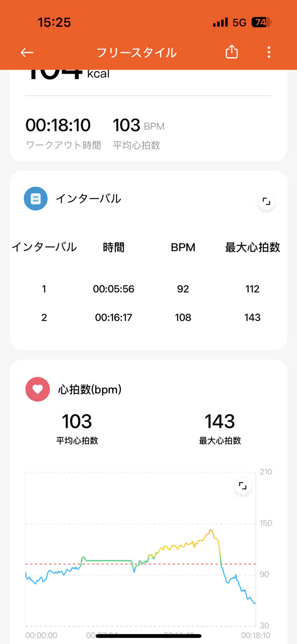The width and height of the screenshot is (297, 644).
Task: Tap the フリースタイル page title
Action: [136, 53]
